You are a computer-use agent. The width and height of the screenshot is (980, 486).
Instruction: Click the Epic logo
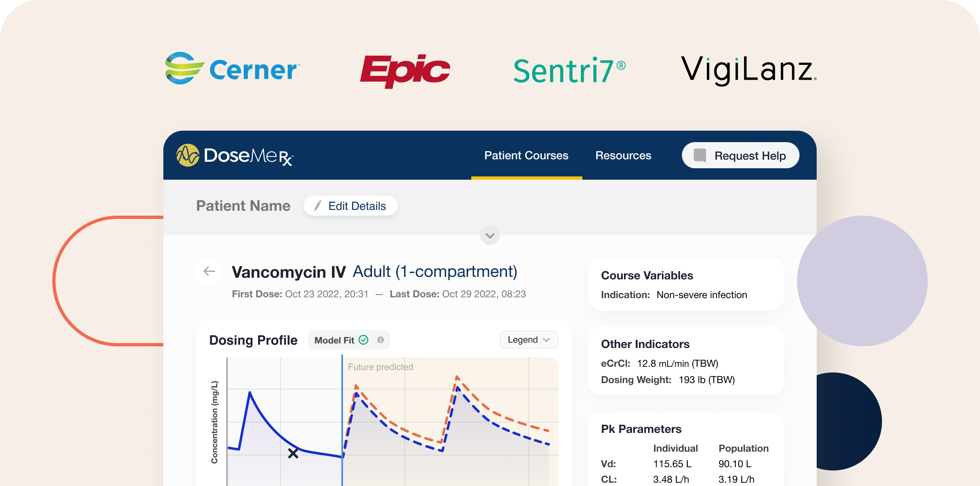click(405, 70)
